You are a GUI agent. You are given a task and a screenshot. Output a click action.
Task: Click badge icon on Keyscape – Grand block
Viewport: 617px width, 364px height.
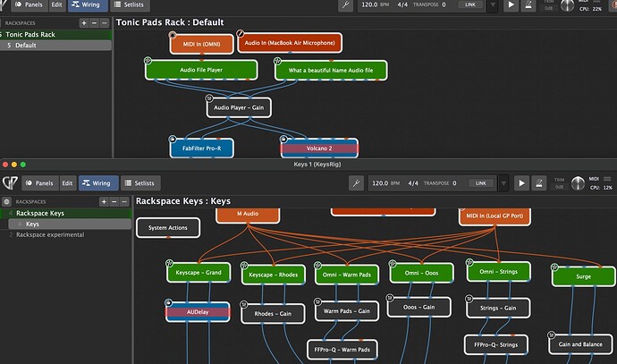click(170, 263)
